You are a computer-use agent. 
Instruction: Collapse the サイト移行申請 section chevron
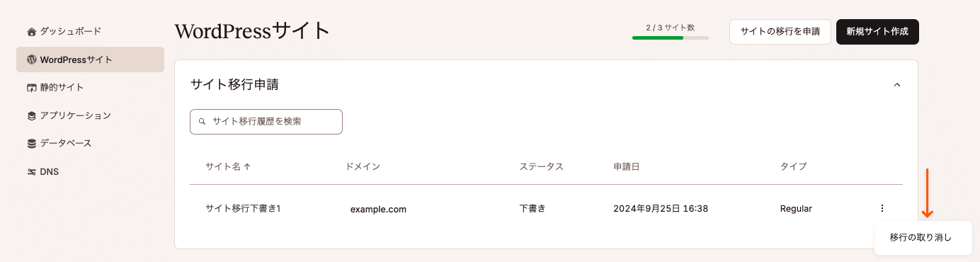[x=897, y=85]
